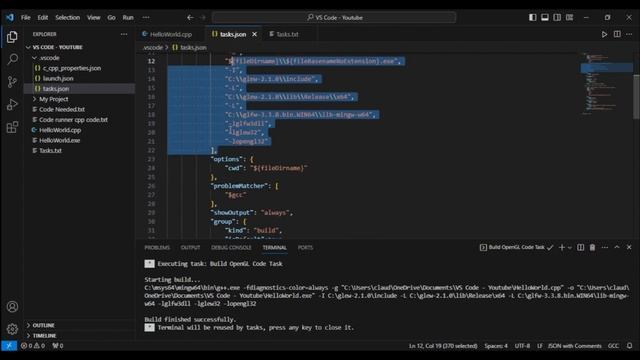
Task: Open the launch profile dropdown next to plus
Action: pyautogui.click(x=570, y=247)
